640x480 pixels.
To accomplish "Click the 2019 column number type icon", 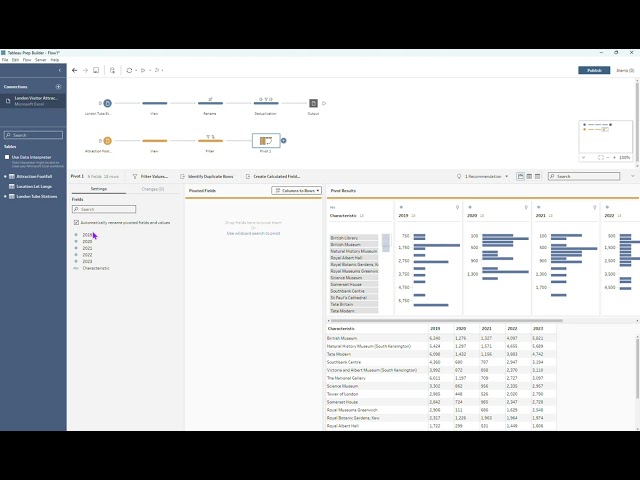I will [x=401, y=207].
